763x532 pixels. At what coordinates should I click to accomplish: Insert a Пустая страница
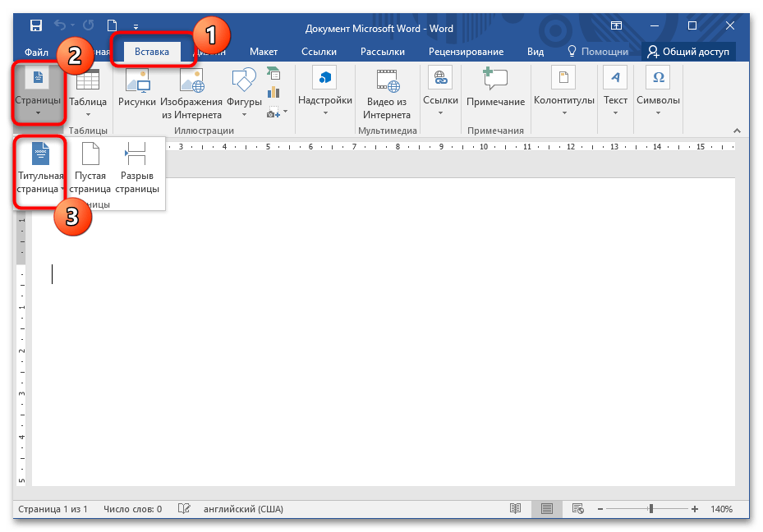point(90,168)
